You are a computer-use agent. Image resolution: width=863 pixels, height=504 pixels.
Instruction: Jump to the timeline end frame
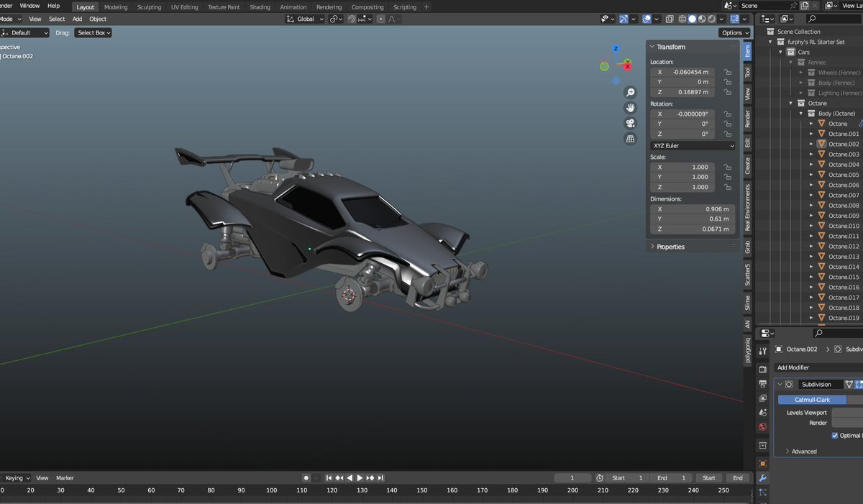click(x=380, y=478)
